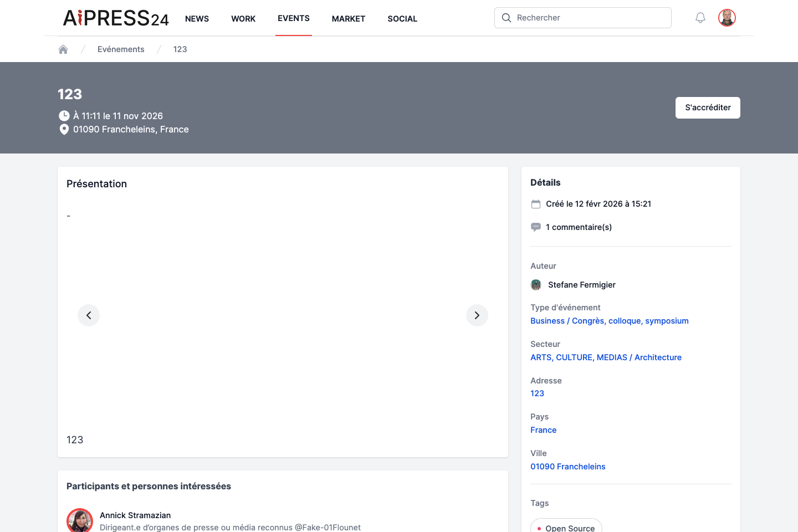Viewport: 798px width, 532px height.
Task: Open the SOCIAL section
Action: tap(402, 19)
